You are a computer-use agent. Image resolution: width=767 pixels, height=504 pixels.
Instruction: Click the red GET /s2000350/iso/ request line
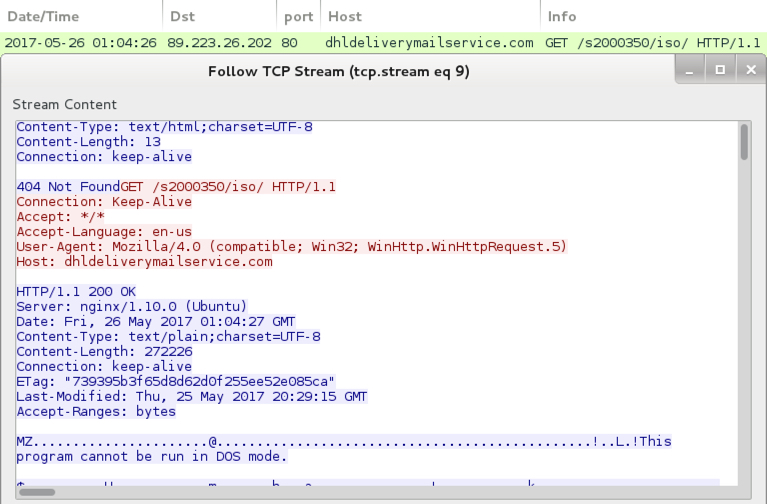[x=228, y=187]
